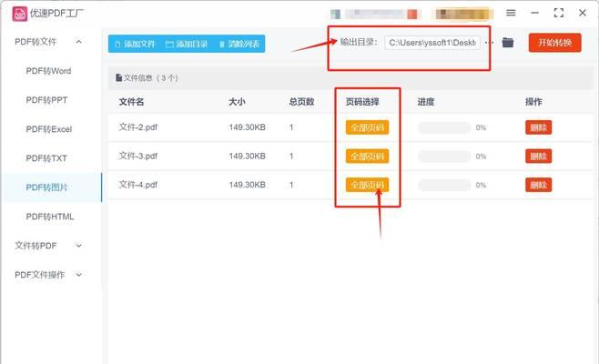
Task: Click the progress bar for 文件-4.pdf
Action: pyautogui.click(x=444, y=186)
